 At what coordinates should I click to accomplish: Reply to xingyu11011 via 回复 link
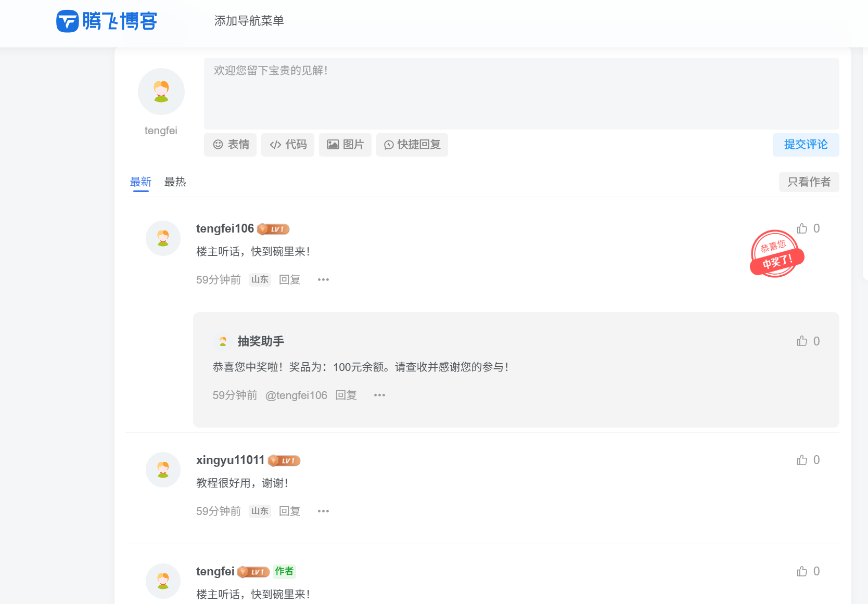tap(289, 511)
